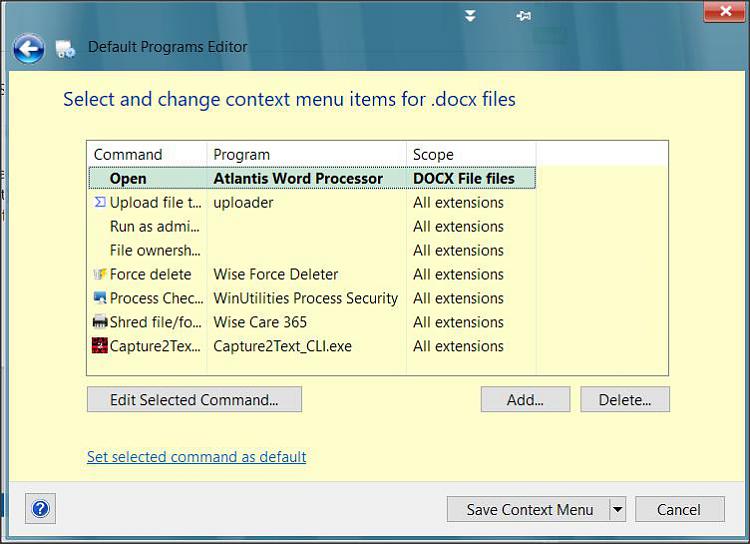Click the Process Check monitor icon

pyautogui.click(x=99, y=298)
